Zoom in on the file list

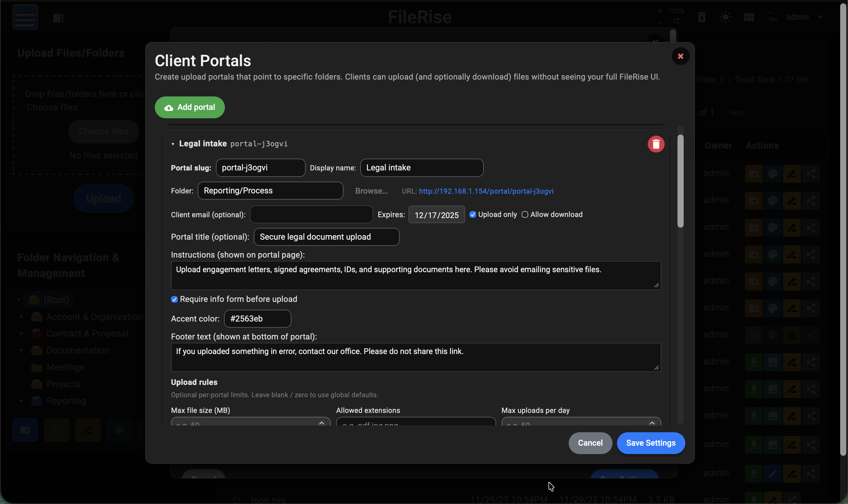coord(660,11)
